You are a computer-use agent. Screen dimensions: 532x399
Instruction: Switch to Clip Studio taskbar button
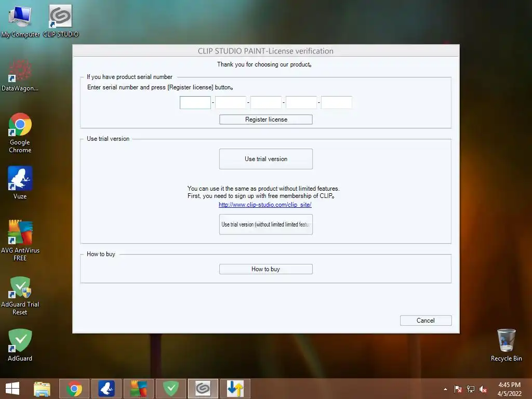coord(203,389)
